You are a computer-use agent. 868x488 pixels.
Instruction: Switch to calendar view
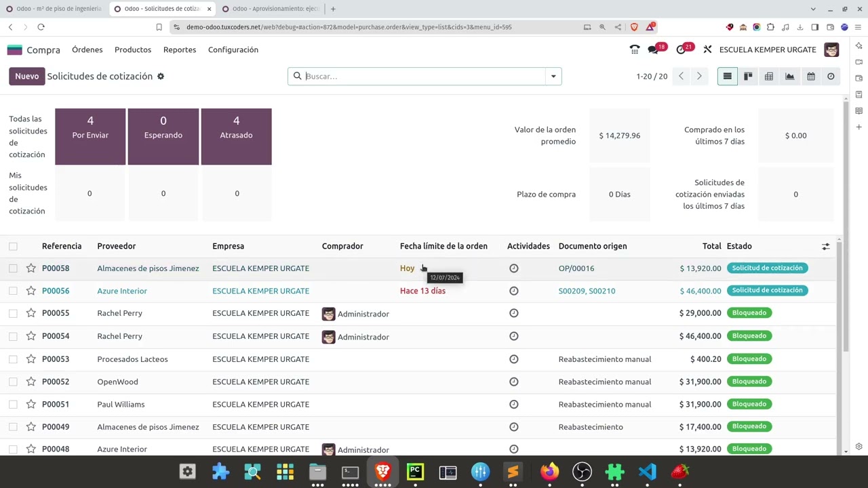point(810,77)
